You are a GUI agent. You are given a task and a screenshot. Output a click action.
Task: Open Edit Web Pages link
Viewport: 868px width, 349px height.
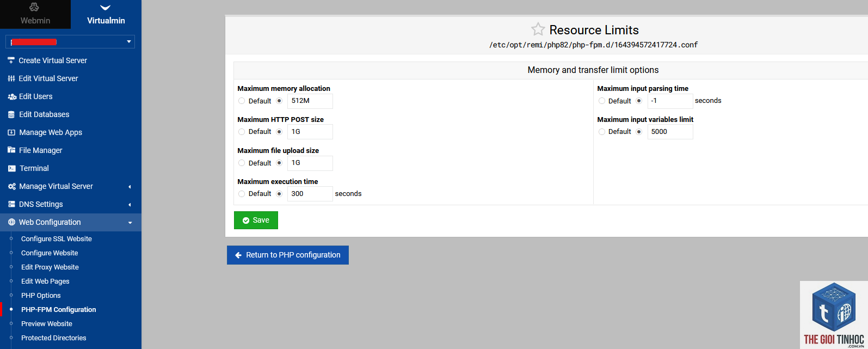coord(45,281)
